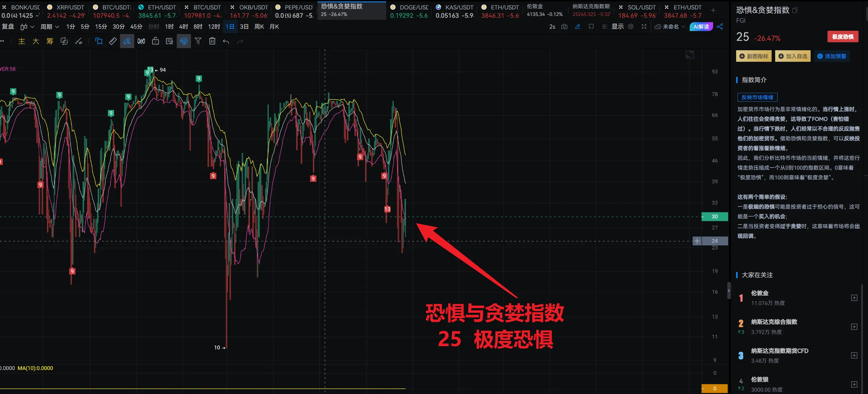Click the AI解读 button
This screenshot has width=868, height=394.
pyautogui.click(x=701, y=27)
